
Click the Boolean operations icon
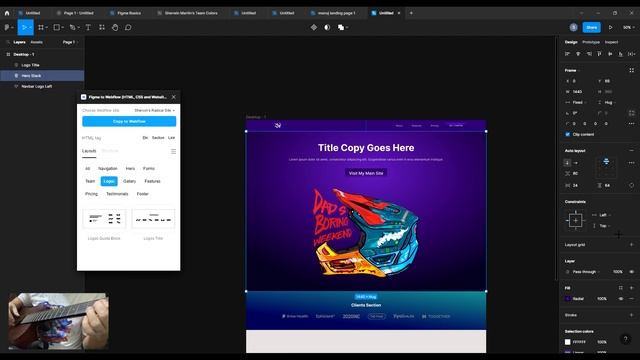click(341, 27)
